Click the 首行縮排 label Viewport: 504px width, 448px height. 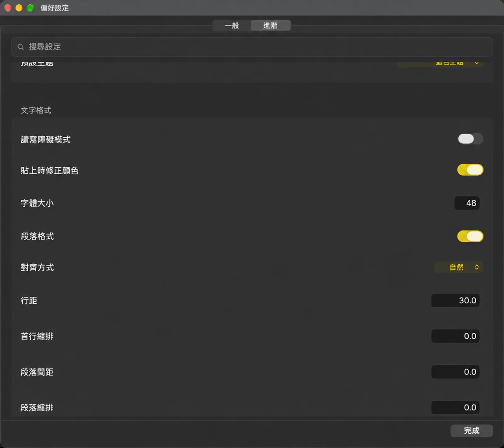[37, 336]
